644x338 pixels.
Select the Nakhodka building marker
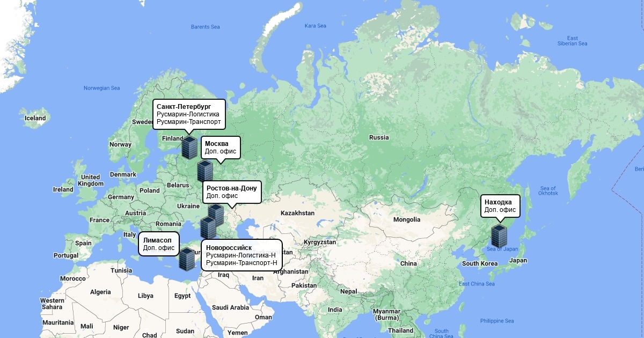(499, 236)
